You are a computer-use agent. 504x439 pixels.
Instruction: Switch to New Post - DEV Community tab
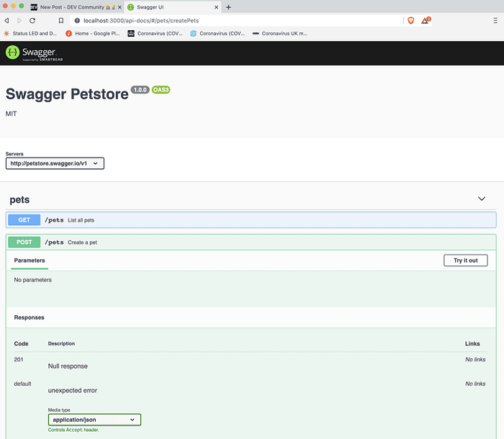(76, 7)
